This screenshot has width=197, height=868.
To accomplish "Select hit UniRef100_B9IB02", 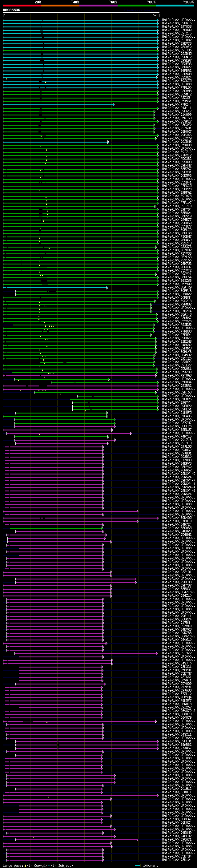I will point(177,40).
